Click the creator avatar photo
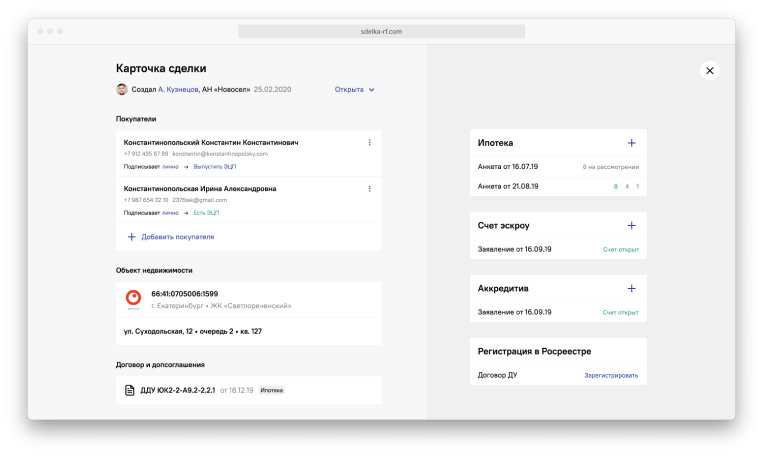Image resolution: width=763 pixels, height=456 pixels. 122,89
